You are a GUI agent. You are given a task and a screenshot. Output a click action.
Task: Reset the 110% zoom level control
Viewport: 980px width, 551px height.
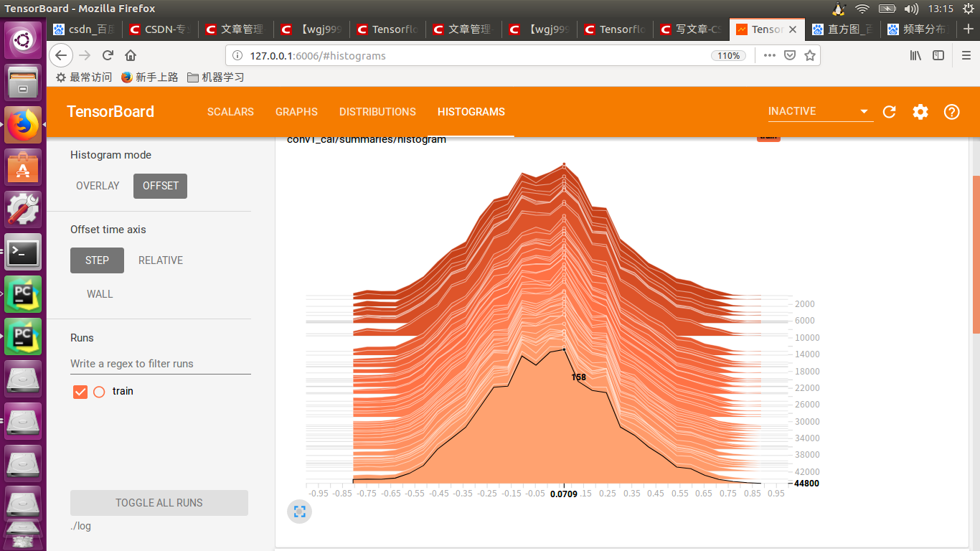(x=728, y=55)
